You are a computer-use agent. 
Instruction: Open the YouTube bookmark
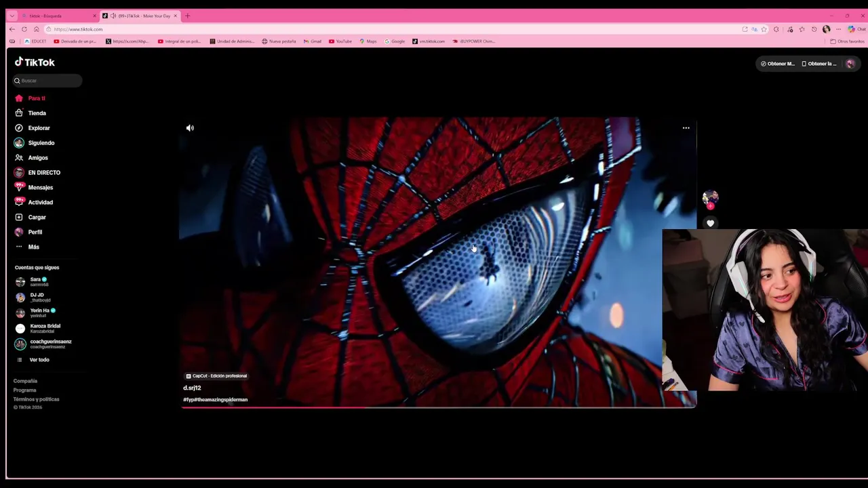coord(340,41)
